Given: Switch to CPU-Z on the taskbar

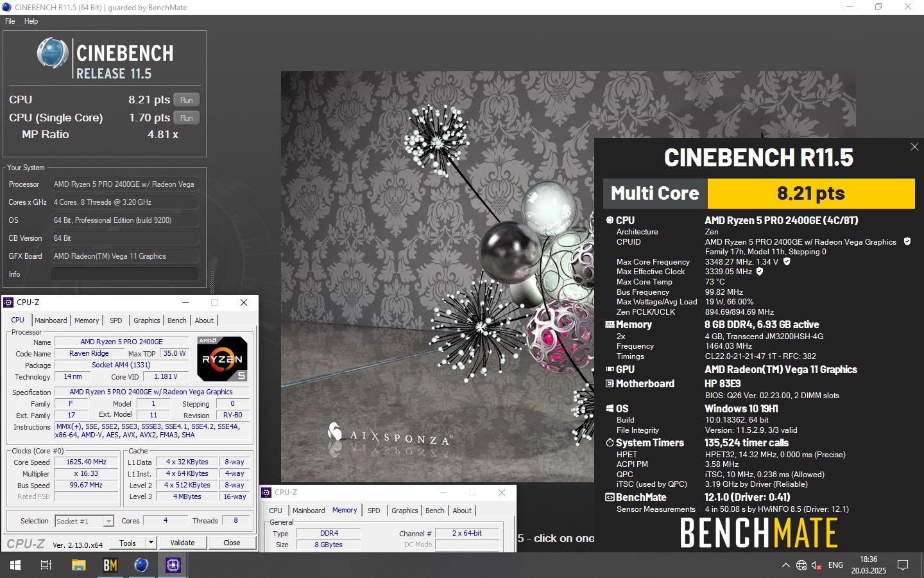Looking at the screenshot, I should pos(173,565).
